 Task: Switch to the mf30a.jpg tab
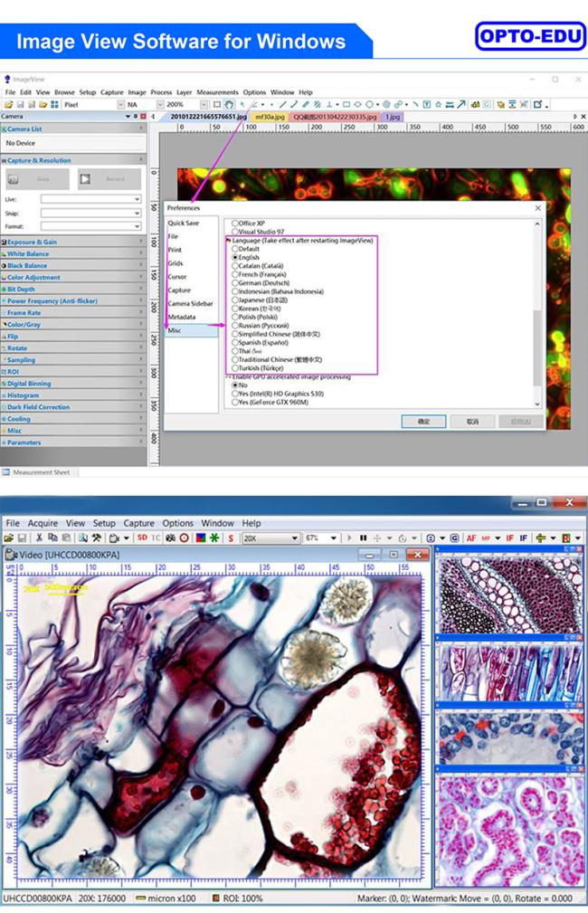coord(269,117)
